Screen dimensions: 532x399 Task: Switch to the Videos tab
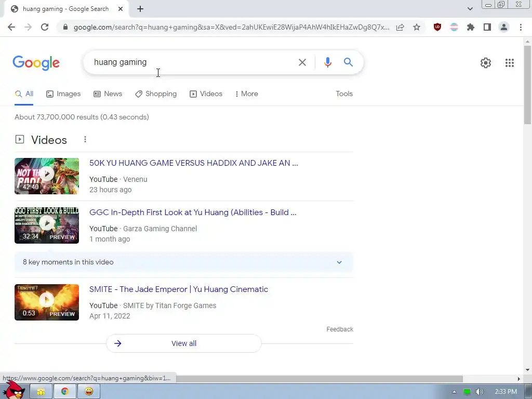pos(206,94)
